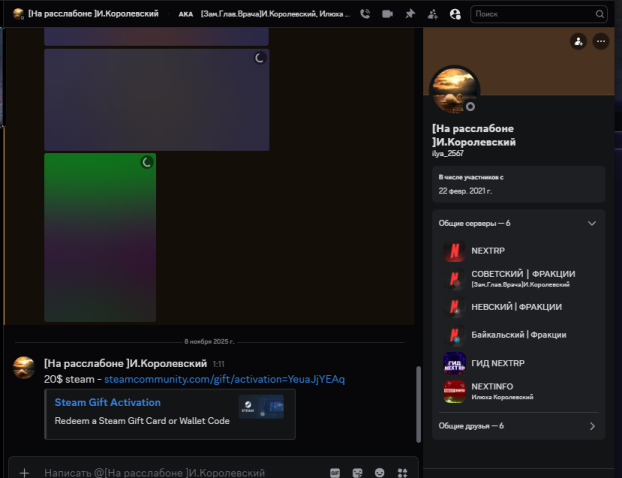Open friend options button on profile banner
Image resolution: width=622 pixels, height=478 pixels.
(x=578, y=41)
